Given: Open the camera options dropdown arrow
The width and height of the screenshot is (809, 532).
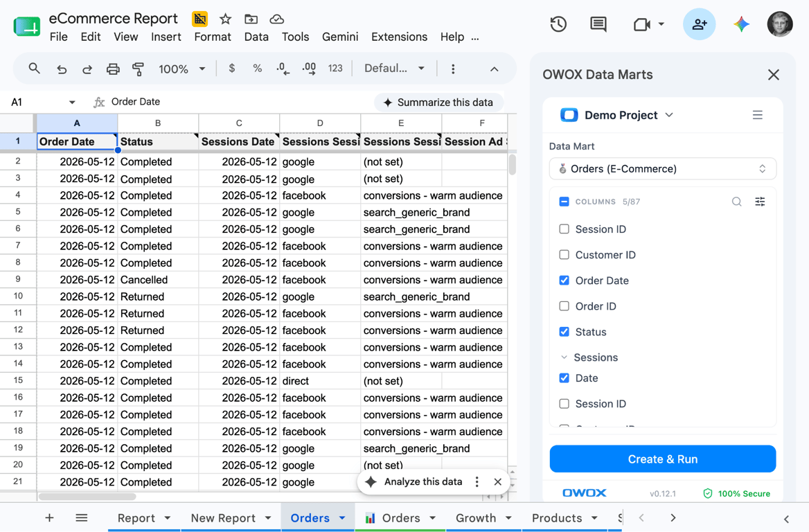Looking at the screenshot, I should (661, 24).
